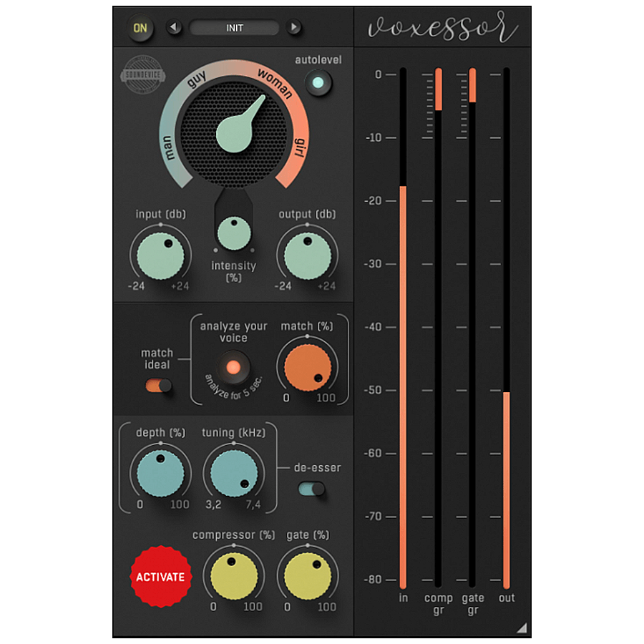Click the 'match (%)' label
Screen dimensions: 644x644
point(307,326)
